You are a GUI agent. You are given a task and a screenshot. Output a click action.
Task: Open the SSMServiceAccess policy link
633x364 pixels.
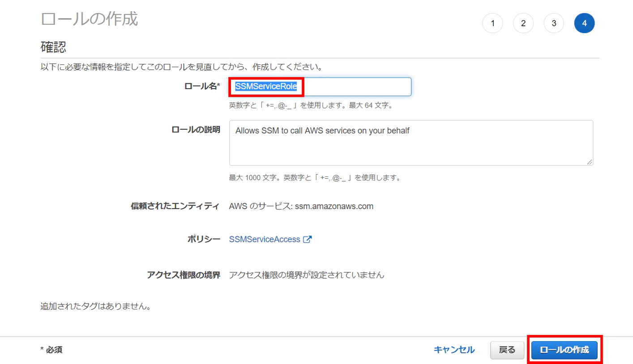click(265, 239)
